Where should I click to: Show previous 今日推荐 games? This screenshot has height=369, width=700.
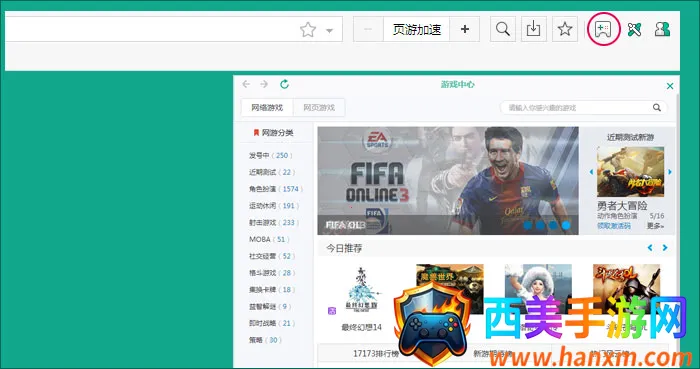(x=650, y=248)
